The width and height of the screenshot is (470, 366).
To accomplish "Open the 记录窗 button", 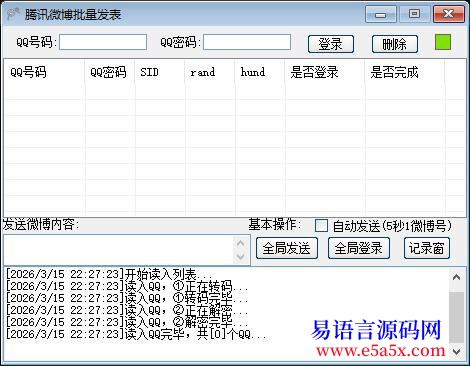I will 427,248.
